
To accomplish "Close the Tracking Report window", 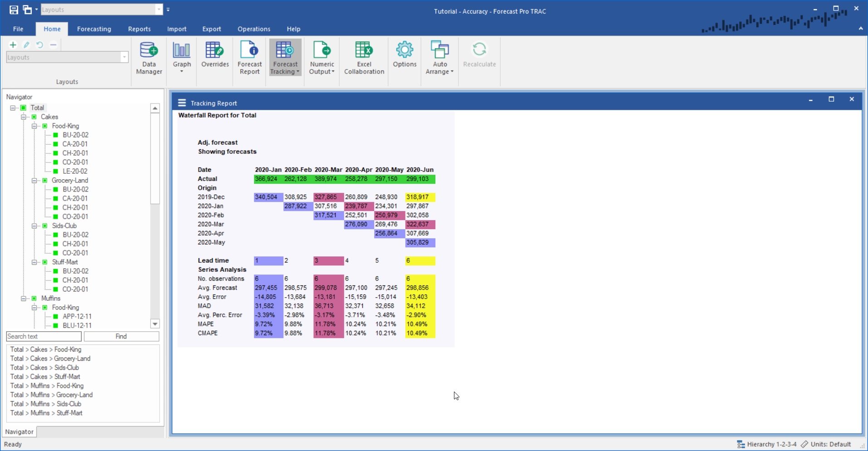I will pos(852,99).
